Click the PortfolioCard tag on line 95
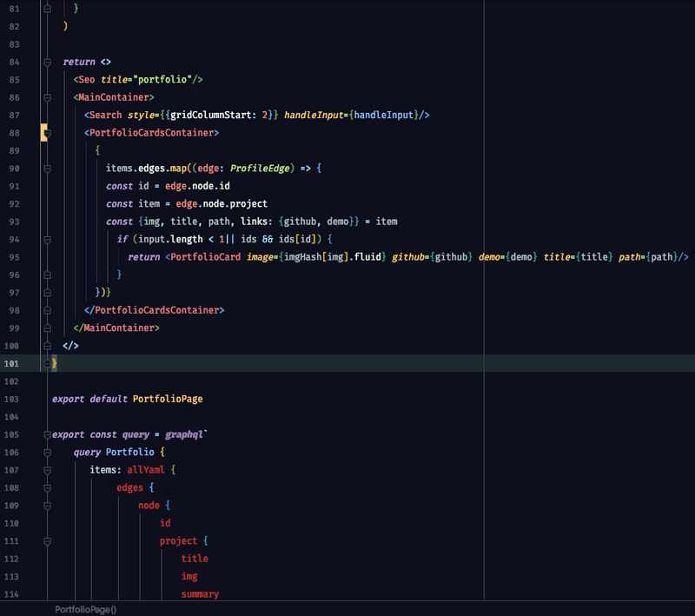This screenshot has height=616, width=695. click(206, 257)
